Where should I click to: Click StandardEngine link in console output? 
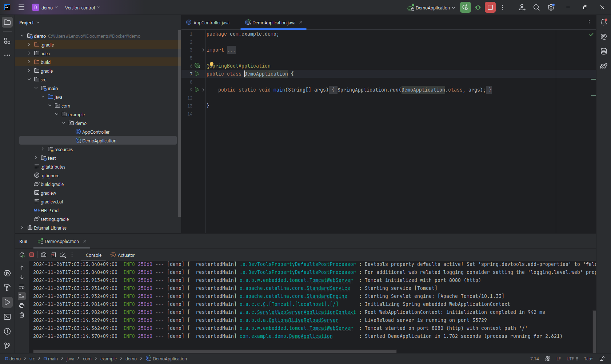327,296
